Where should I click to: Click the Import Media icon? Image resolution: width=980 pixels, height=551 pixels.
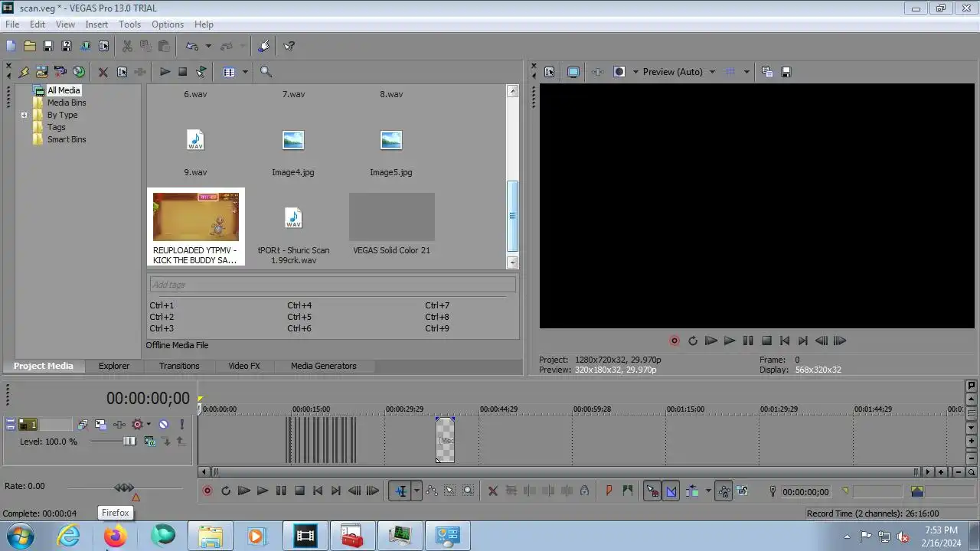[41, 72]
